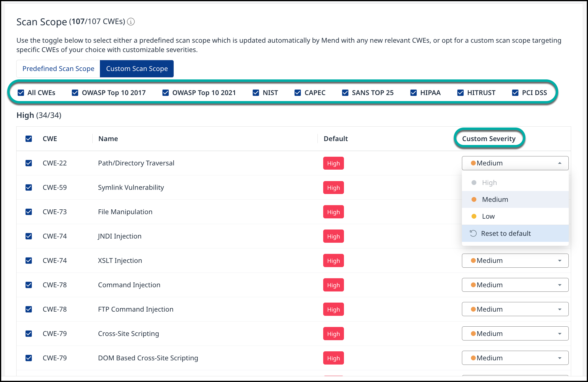Select the orange Medium severity option
The width and height of the screenshot is (588, 382).
point(495,199)
